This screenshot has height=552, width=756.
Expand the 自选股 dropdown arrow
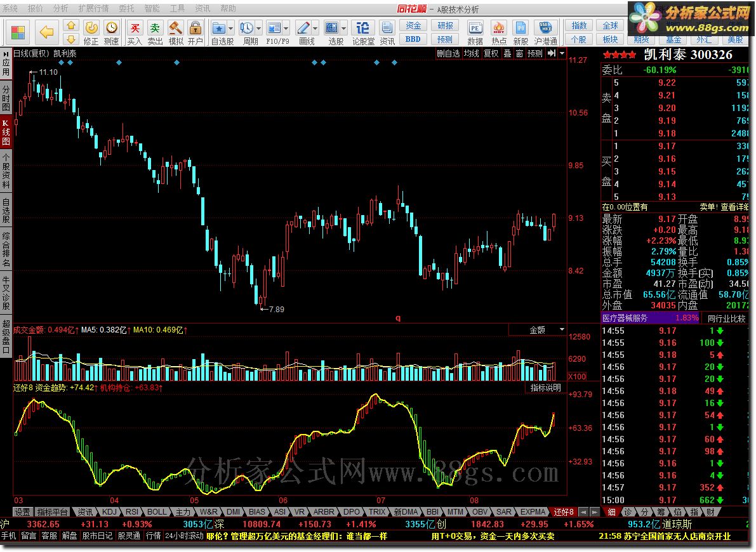pos(230,28)
